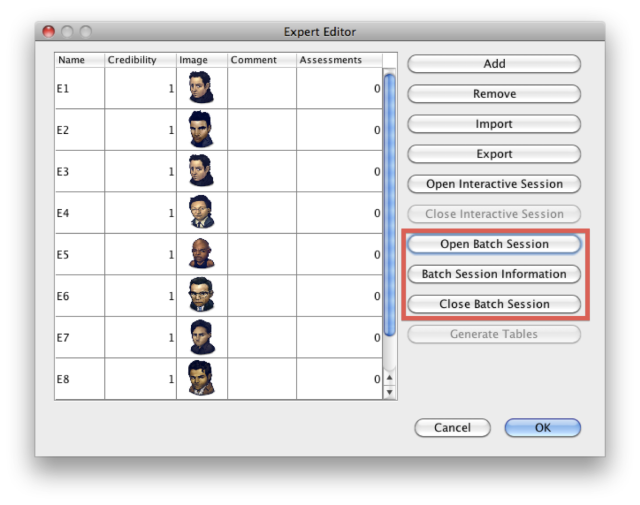Click E6's empty comment cell
Viewport: 640px width, 505px height.
(262, 296)
